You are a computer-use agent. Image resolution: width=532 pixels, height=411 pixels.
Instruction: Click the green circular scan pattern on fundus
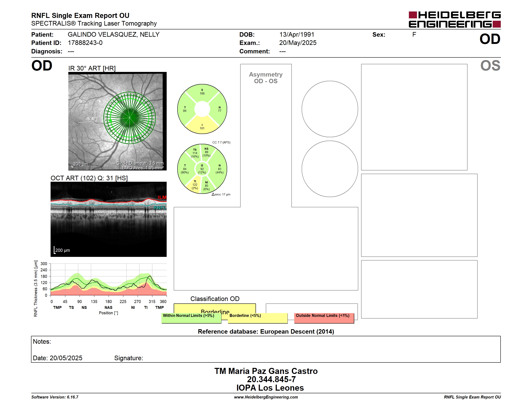[x=130, y=118]
